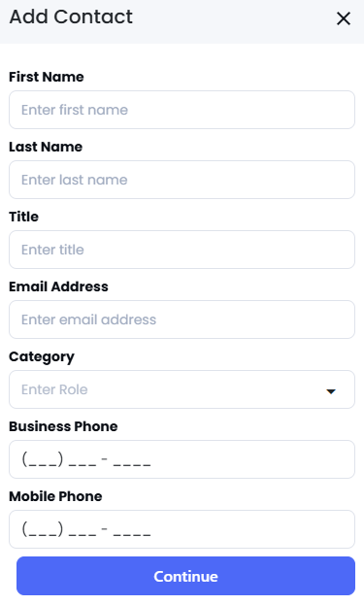Expand the Category caret arrow

point(331,391)
